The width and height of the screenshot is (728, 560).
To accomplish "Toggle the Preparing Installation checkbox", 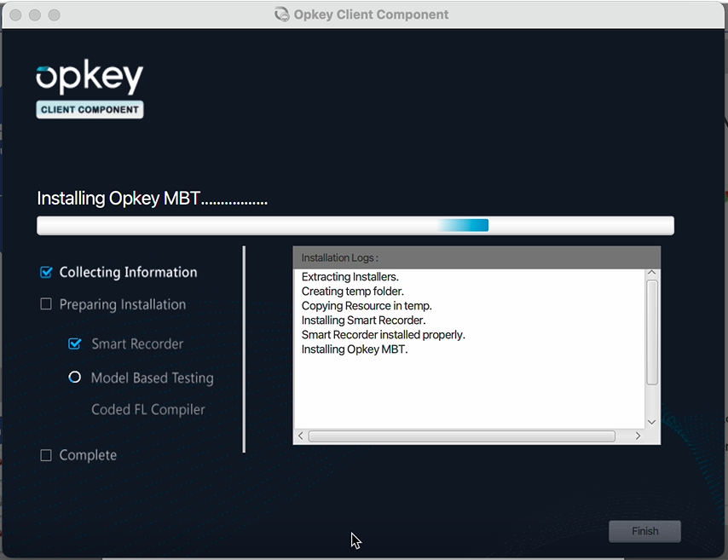I will [x=46, y=304].
